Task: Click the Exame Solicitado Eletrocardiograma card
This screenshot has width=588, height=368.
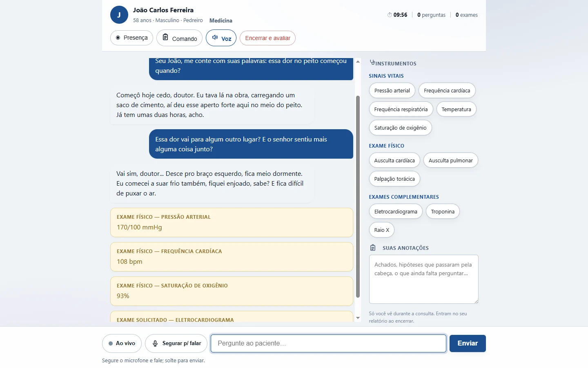Action: pyautogui.click(x=232, y=316)
